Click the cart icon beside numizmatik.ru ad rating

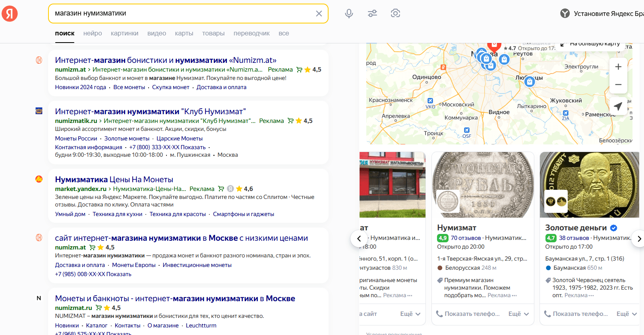coord(290,121)
